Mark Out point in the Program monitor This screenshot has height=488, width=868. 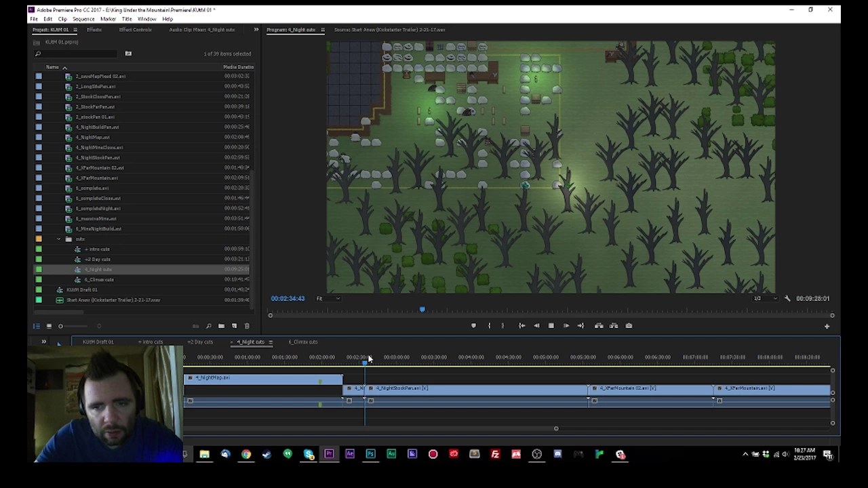502,326
